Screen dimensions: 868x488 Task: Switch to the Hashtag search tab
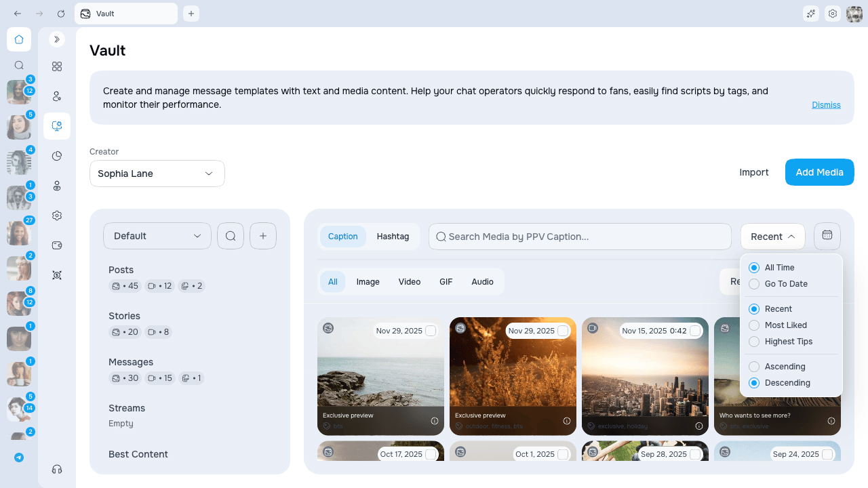[x=393, y=237]
